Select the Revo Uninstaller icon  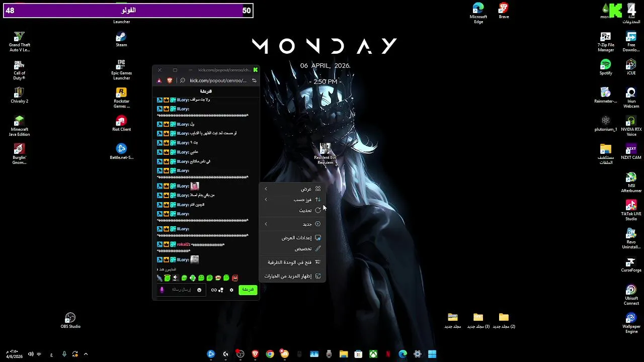tap(631, 239)
